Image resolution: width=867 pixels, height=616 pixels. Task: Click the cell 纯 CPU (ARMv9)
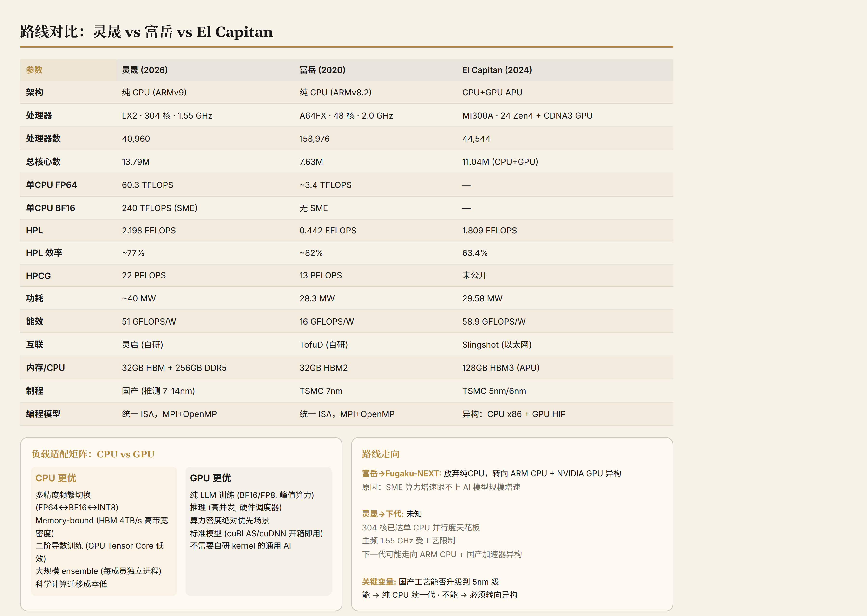coord(154,93)
